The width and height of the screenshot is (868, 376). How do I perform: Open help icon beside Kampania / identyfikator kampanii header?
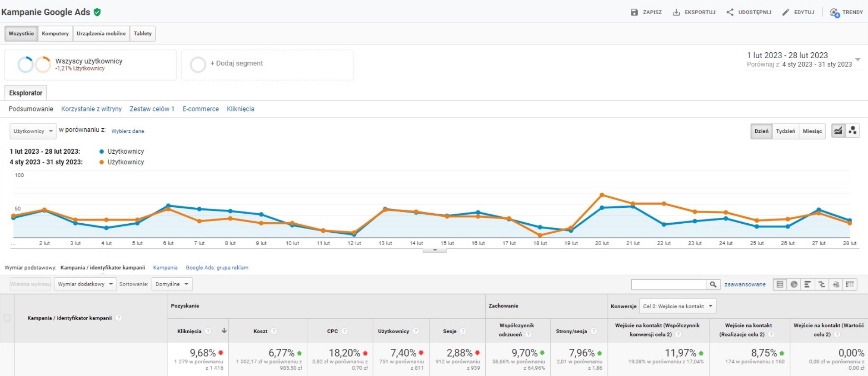click(x=119, y=318)
